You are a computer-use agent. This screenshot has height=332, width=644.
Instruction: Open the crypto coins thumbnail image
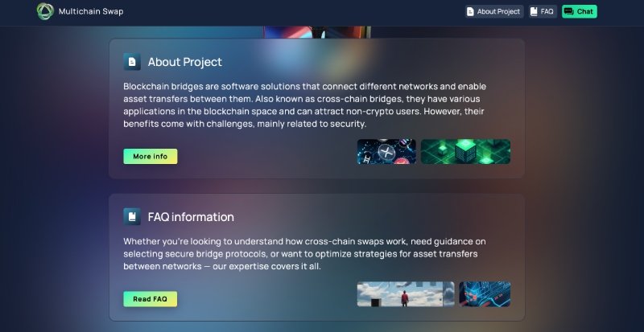tap(386, 151)
